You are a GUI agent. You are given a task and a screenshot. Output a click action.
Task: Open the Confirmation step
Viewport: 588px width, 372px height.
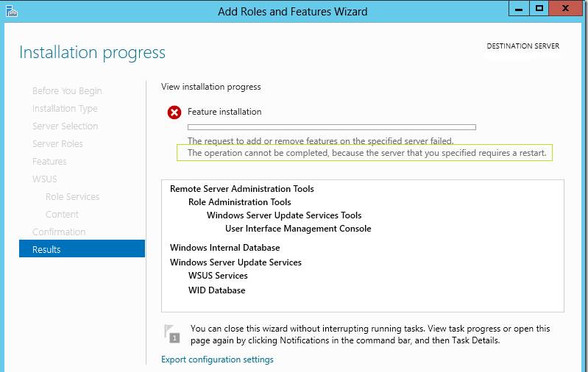pos(59,232)
